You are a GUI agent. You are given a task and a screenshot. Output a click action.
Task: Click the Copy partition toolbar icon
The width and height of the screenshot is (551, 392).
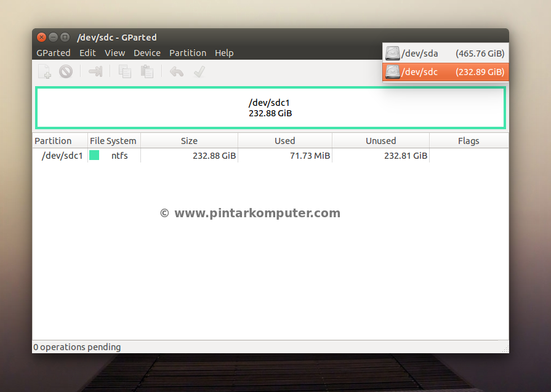125,72
